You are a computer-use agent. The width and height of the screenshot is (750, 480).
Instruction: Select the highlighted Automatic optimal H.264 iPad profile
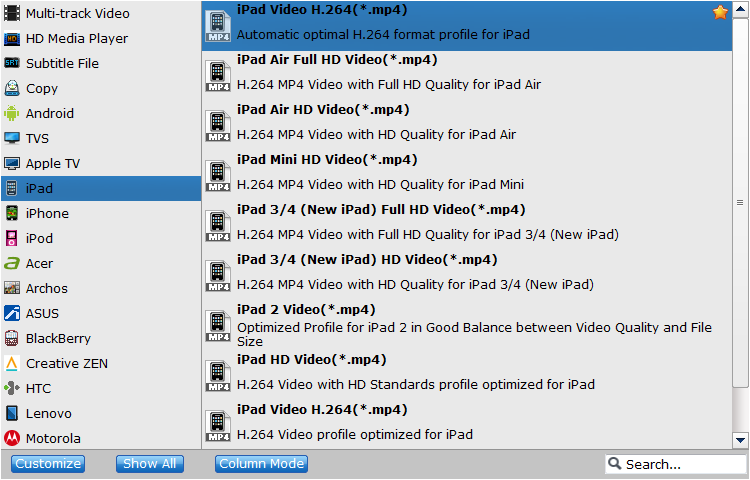(x=467, y=26)
